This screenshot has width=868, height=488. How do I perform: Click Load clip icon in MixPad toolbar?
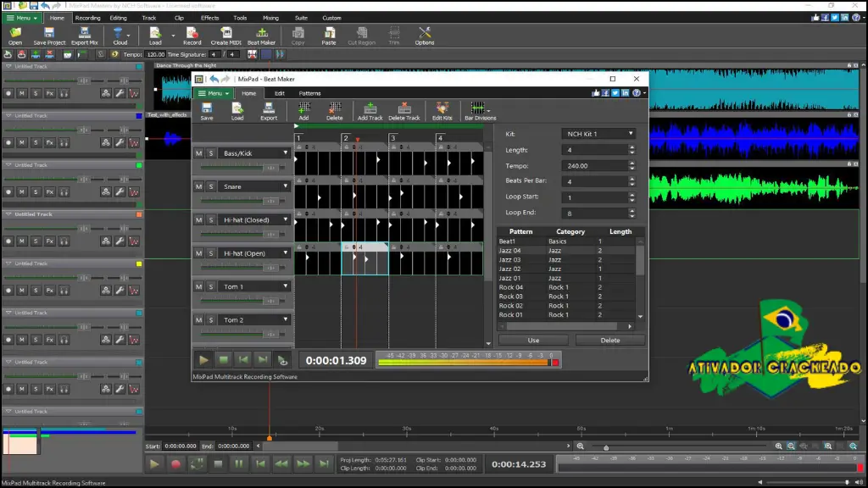click(x=155, y=36)
